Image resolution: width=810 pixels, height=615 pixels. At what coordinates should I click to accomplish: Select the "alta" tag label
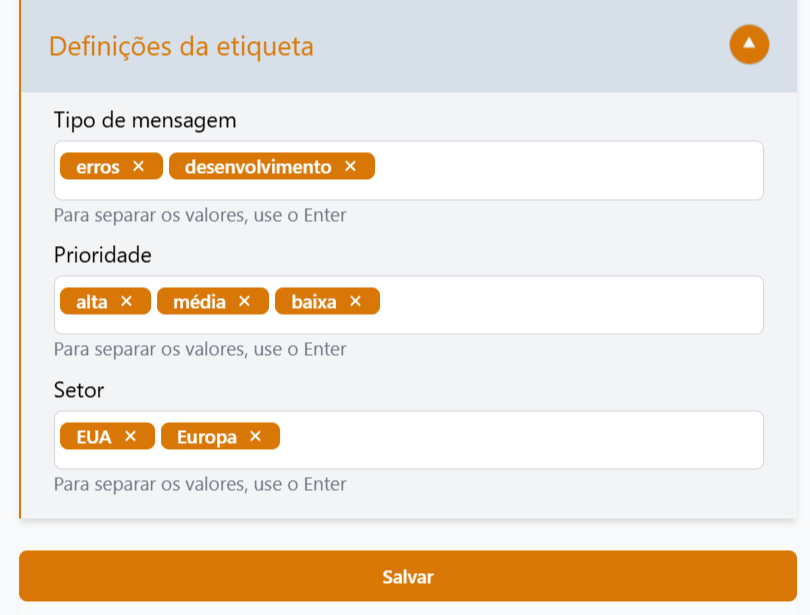[91, 302]
